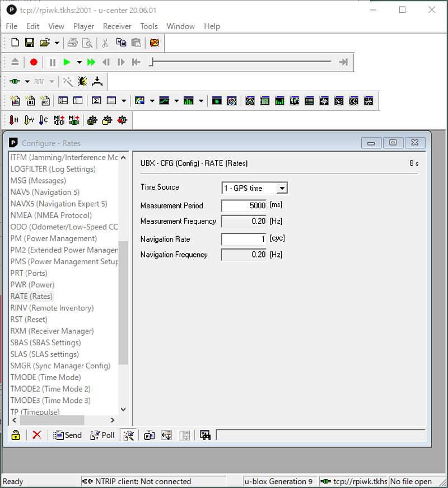Screen dimensions: 448x488
Task: Click the Measurement Period input field
Action: pos(244,205)
